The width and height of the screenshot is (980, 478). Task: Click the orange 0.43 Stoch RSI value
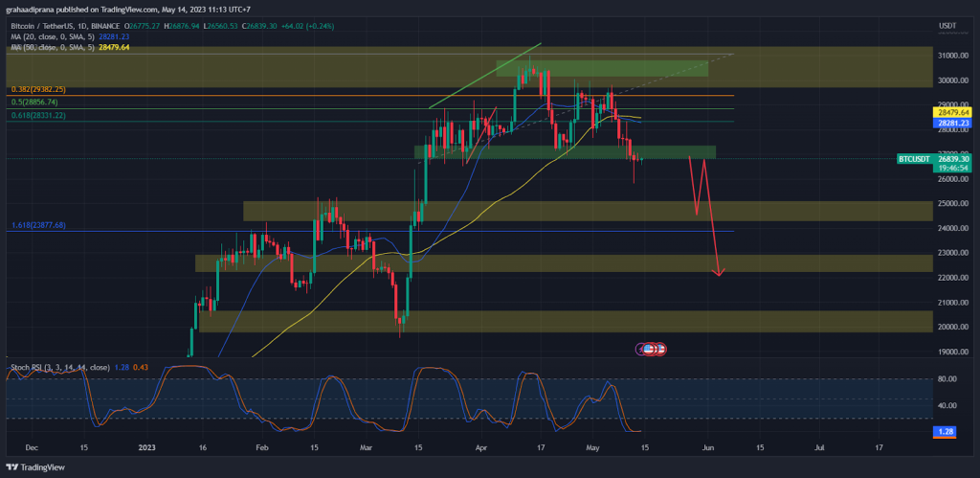141,367
